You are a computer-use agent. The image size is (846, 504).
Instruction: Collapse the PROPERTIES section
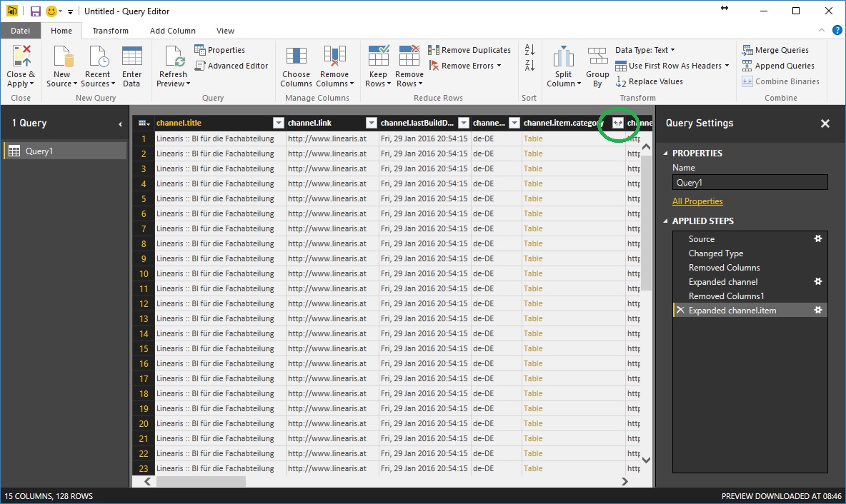pos(667,153)
